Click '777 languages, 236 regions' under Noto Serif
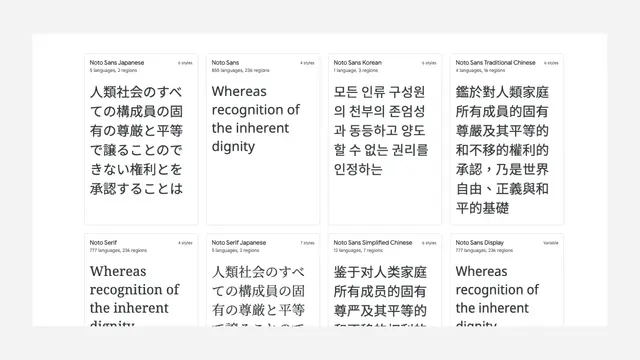640x360 pixels. (x=118, y=251)
